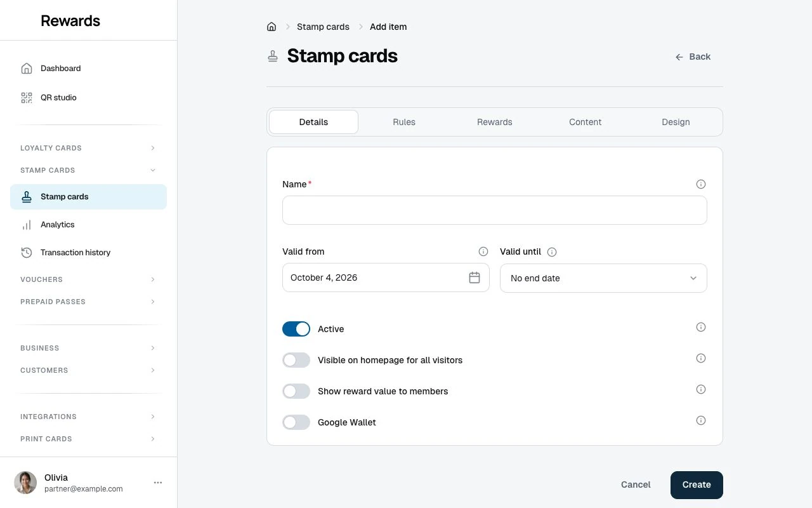Expand the Prepaid Passes section
The image size is (812, 508).
[88, 302]
